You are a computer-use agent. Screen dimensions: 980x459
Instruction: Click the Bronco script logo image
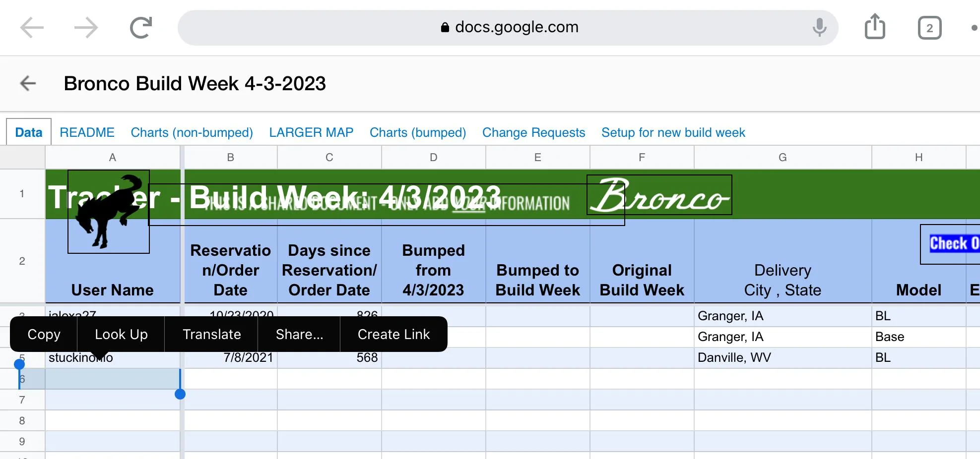[659, 195]
